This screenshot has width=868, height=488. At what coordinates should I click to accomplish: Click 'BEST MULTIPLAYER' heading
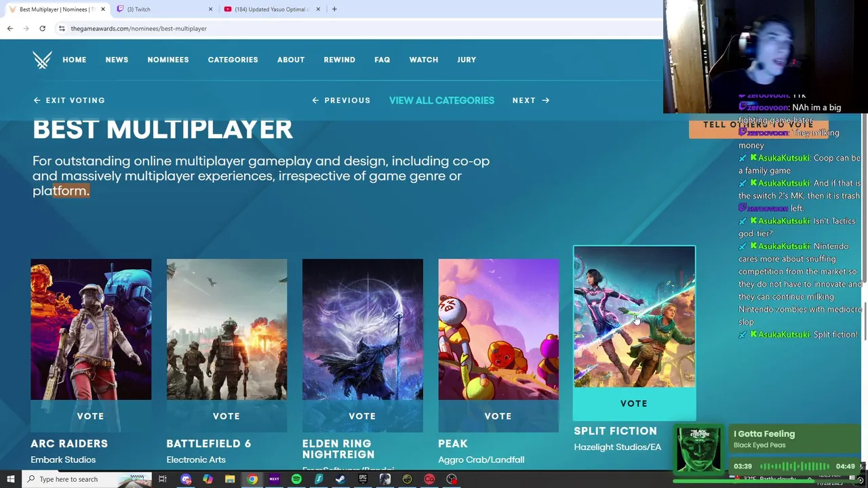[163, 129]
